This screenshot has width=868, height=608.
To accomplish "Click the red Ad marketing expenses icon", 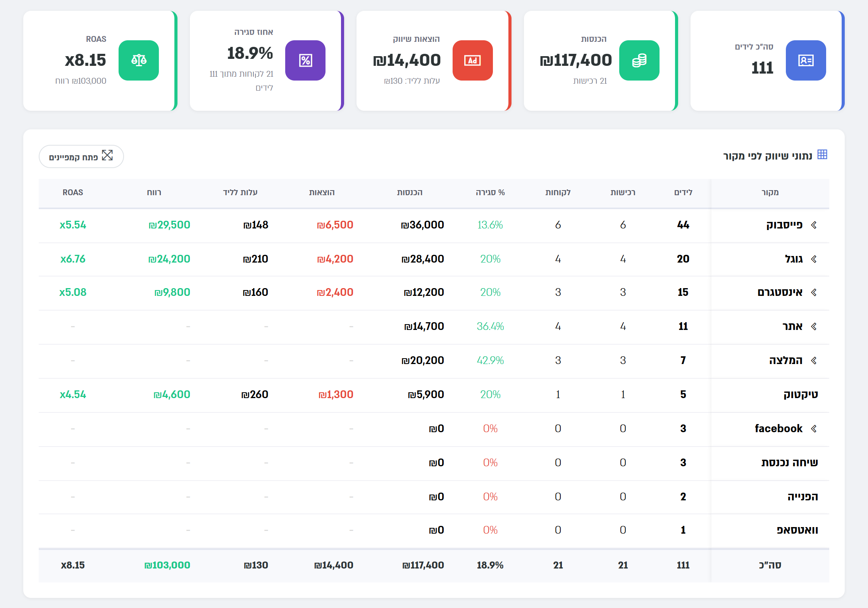I will pos(472,60).
